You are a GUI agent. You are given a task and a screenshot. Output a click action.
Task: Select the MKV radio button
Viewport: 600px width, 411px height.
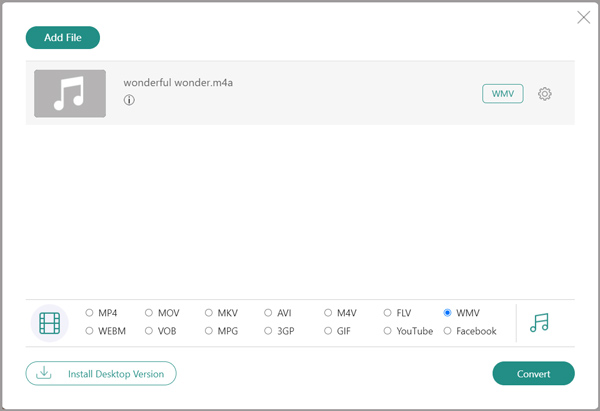209,313
